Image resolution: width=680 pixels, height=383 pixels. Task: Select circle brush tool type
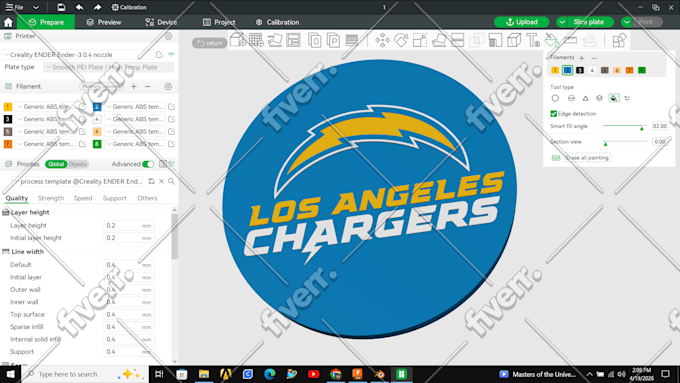tap(555, 98)
